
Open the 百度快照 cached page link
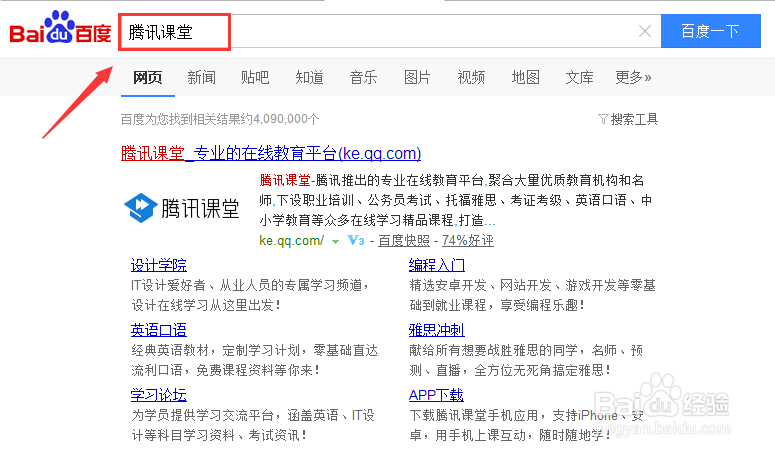[x=404, y=241]
